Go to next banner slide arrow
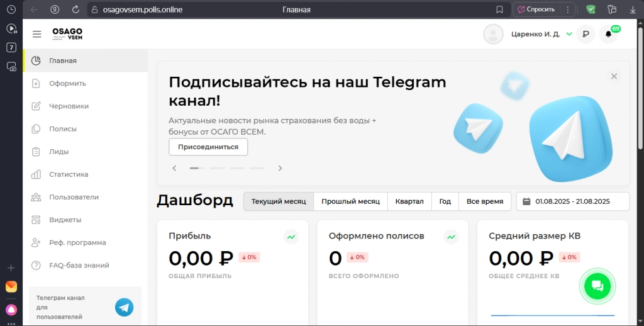Image resolution: width=644 pixels, height=326 pixels. tap(280, 168)
